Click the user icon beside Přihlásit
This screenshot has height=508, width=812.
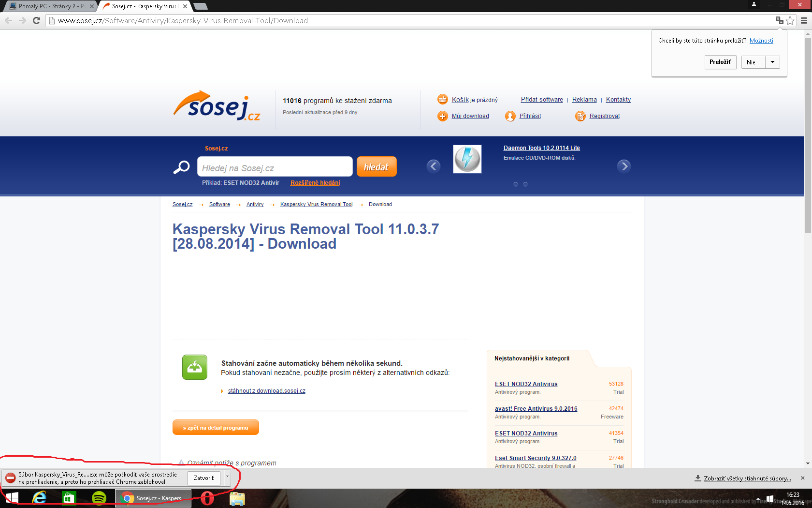510,116
